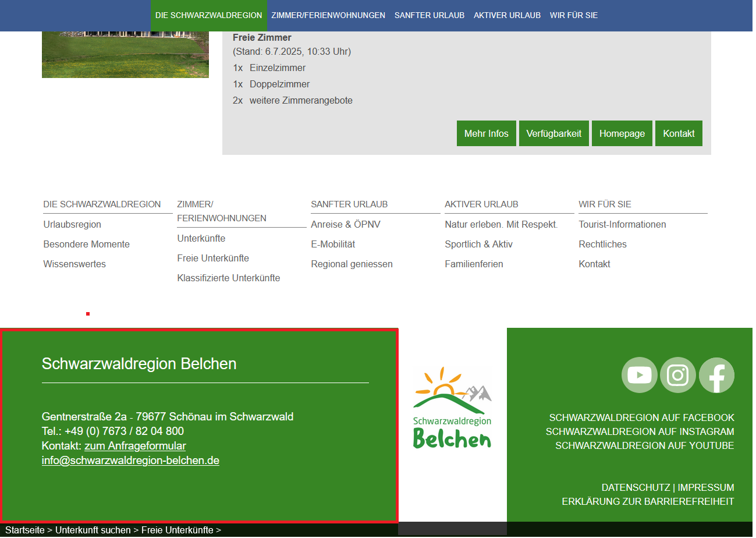Image resolution: width=756 pixels, height=538 pixels.
Task: Select Sanfter Urlaub in top navigation
Action: coord(430,16)
